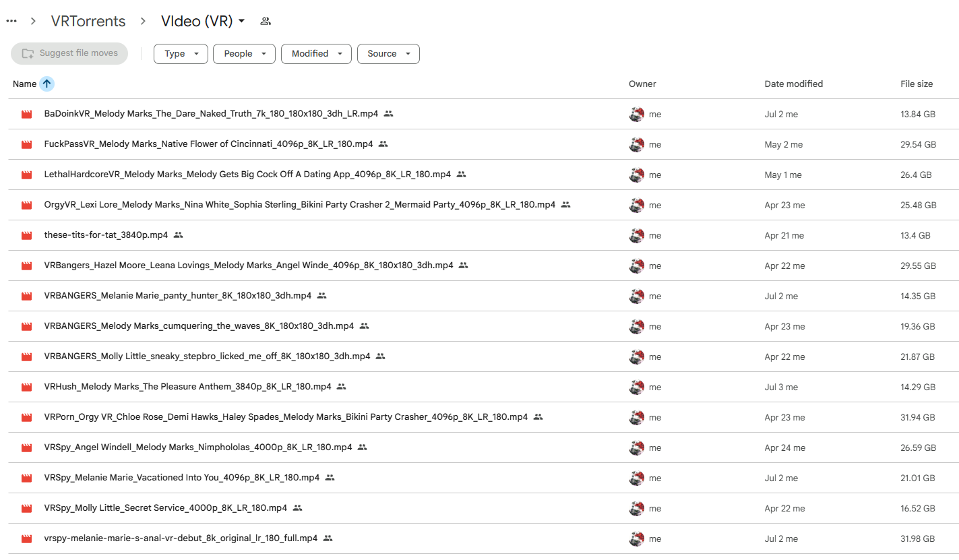The width and height of the screenshot is (959, 560).
Task: Click the 31.94 GB file size value
Action: 918,417
